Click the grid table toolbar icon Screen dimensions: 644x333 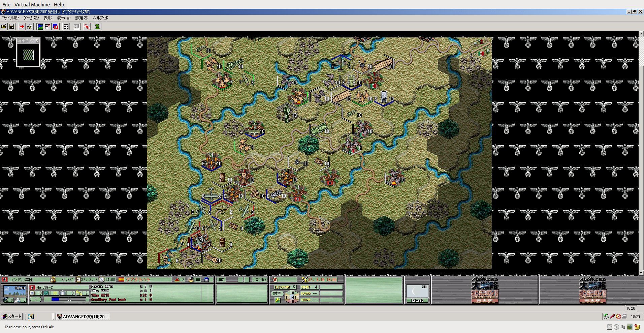[x=66, y=27]
